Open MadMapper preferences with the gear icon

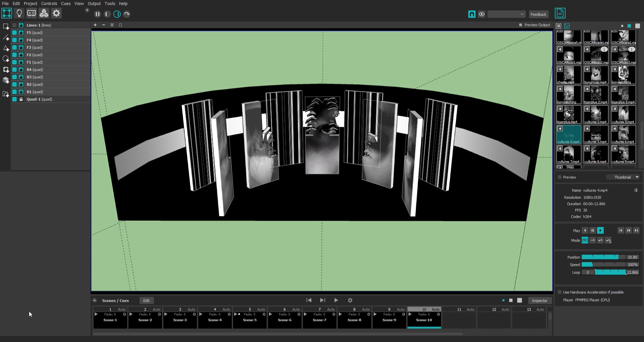click(x=56, y=13)
